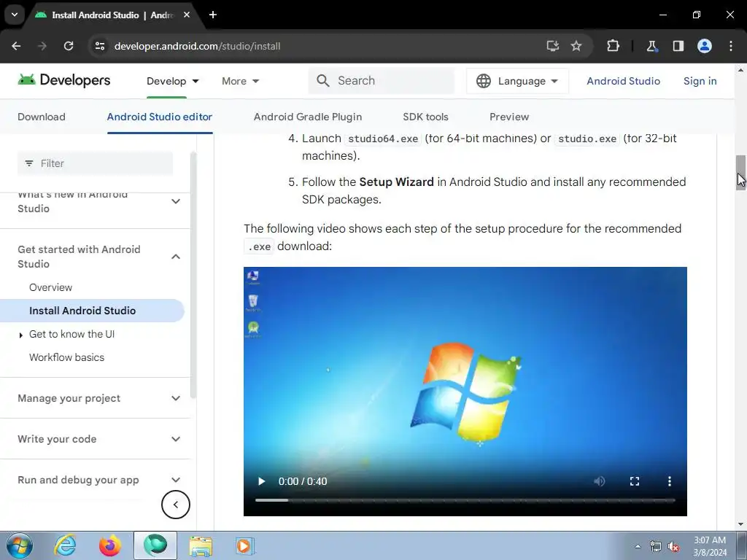Open the tab search dropdown arrow
The width and height of the screenshot is (747, 560).
15,15
